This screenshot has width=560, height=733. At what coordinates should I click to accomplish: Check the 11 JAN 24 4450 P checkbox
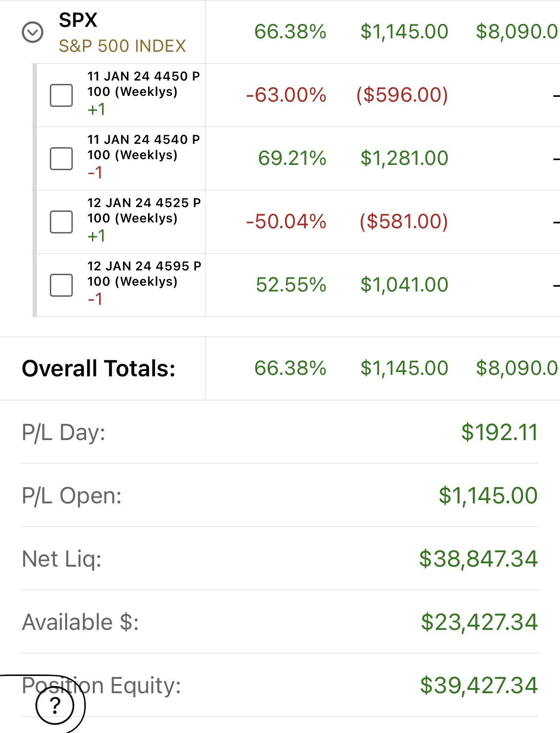click(61, 95)
